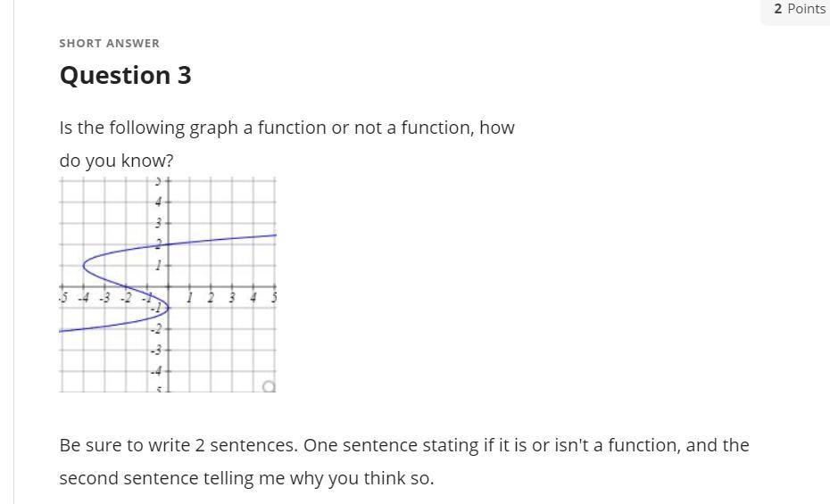Click the Question 3 heading
This screenshot has height=504, width=830.
click(126, 75)
